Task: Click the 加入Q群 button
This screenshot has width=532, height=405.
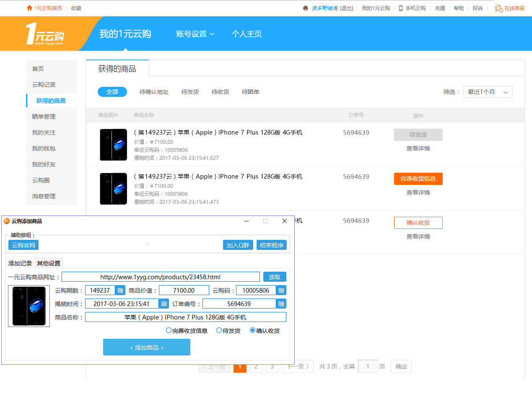Action: coord(238,245)
